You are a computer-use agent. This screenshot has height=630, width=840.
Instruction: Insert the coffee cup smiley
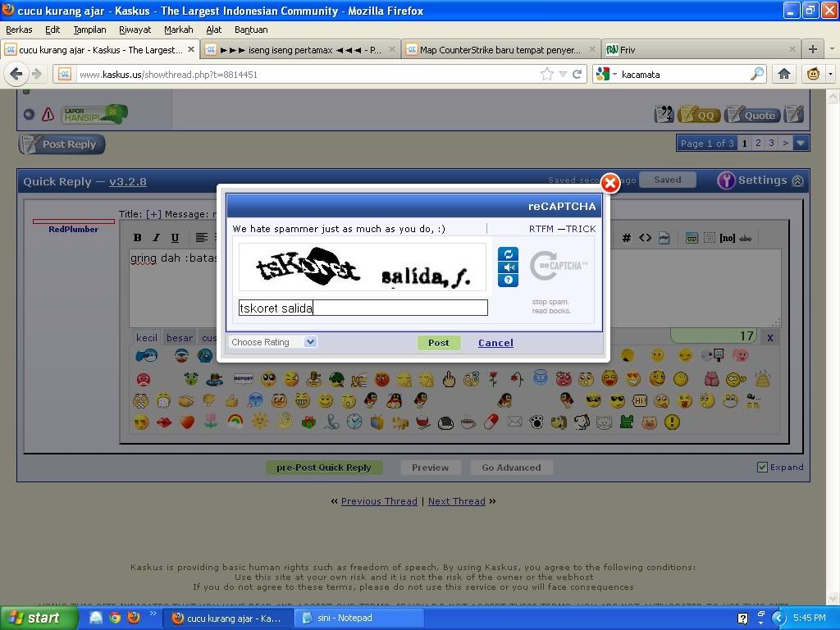click(468, 422)
